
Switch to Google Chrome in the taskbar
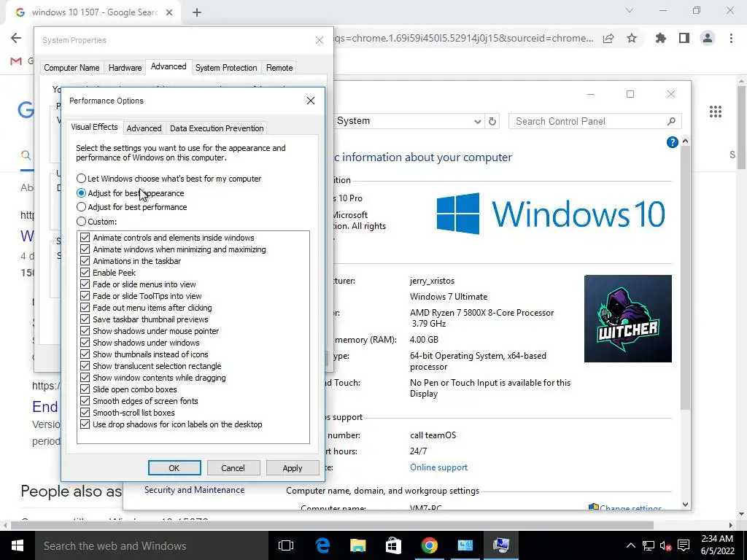click(429, 545)
